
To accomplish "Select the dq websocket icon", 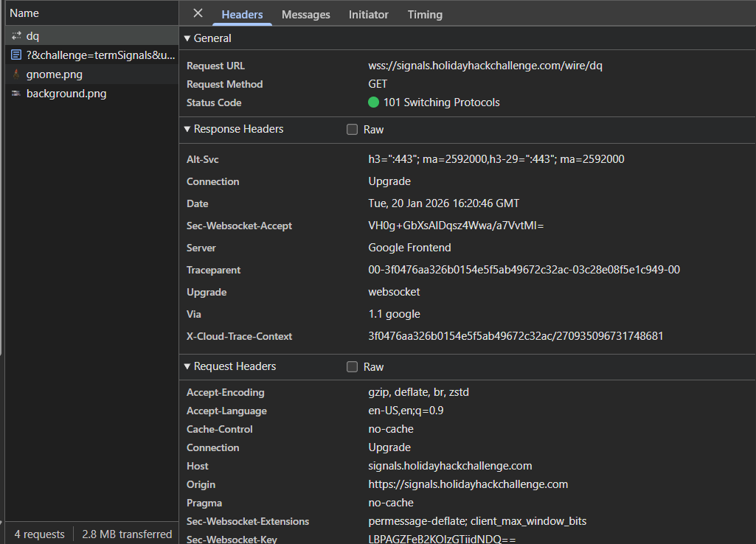I will coord(16,35).
